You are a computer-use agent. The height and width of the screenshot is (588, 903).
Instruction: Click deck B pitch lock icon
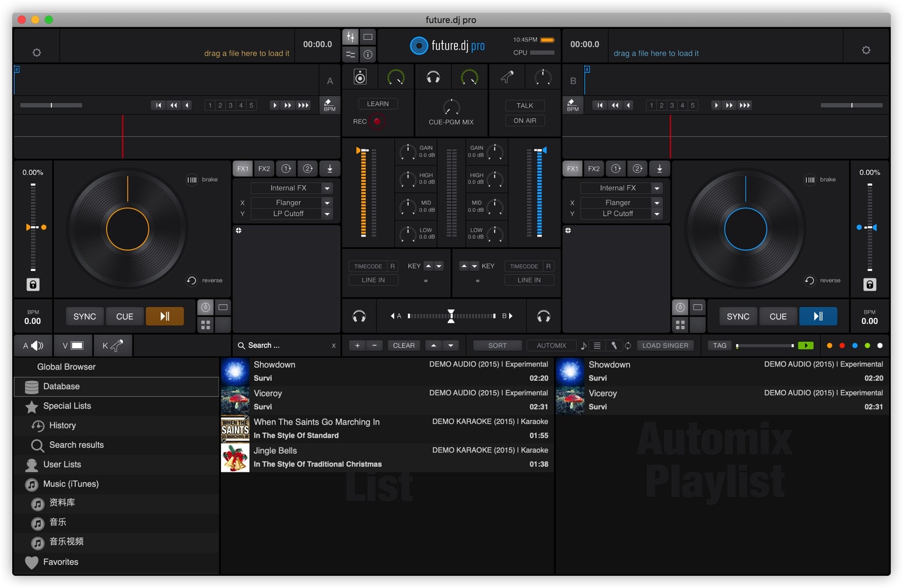click(870, 285)
